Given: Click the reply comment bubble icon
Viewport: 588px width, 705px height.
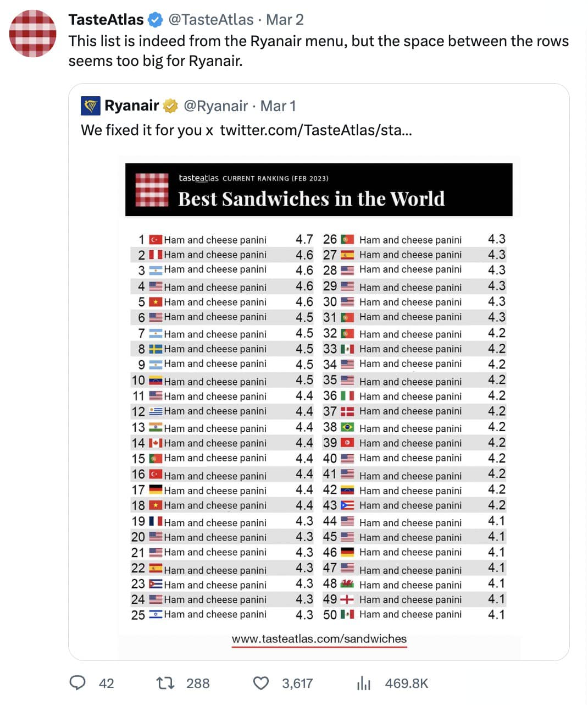Looking at the screenshot, I should pos(77,683).
